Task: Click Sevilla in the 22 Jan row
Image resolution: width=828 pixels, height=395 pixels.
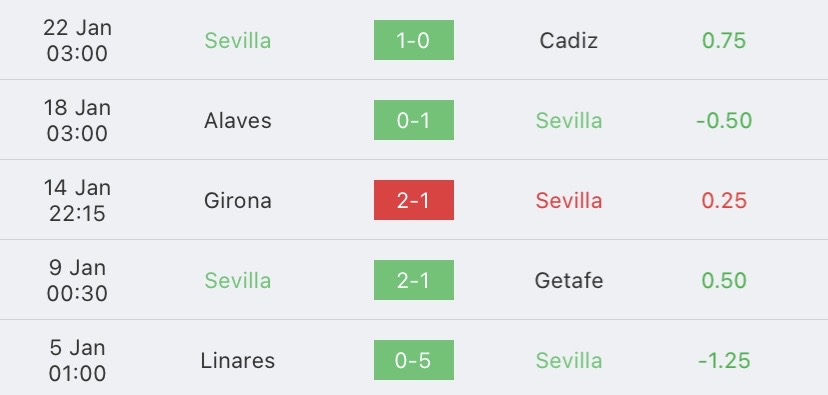Action: tap(238, 41)
